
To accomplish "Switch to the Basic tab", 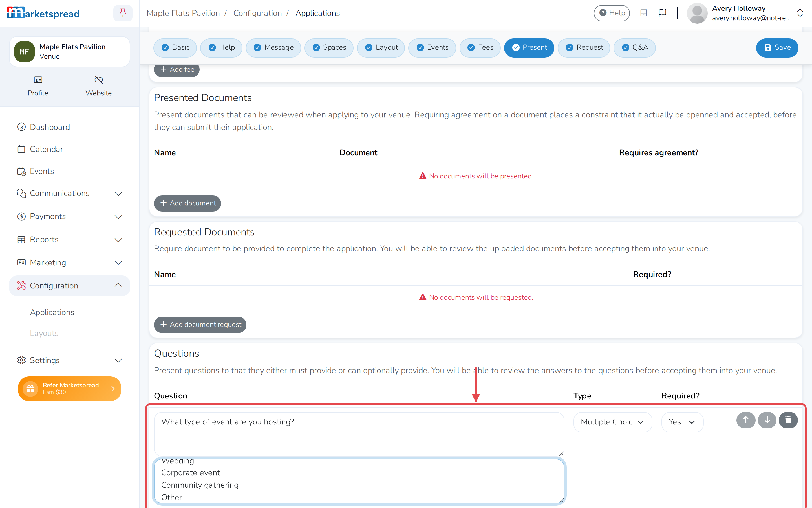I will 175,47.
